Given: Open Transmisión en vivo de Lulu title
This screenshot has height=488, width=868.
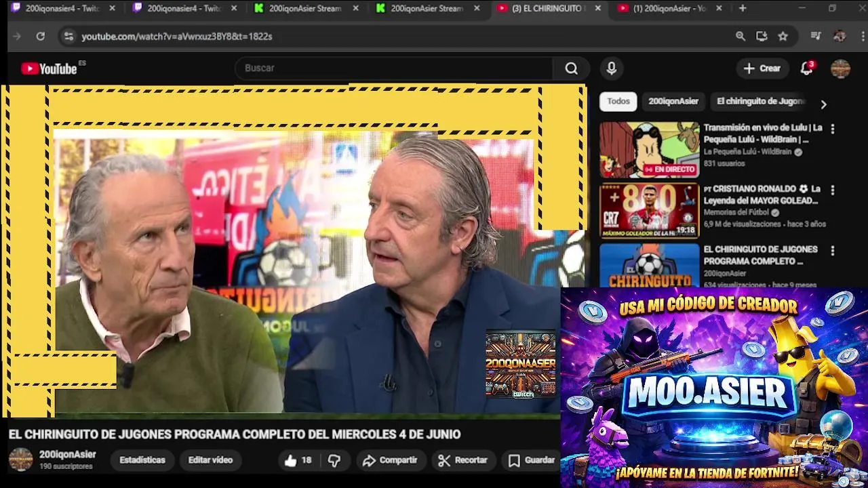Looking at the screenshot, I should 763,134.
